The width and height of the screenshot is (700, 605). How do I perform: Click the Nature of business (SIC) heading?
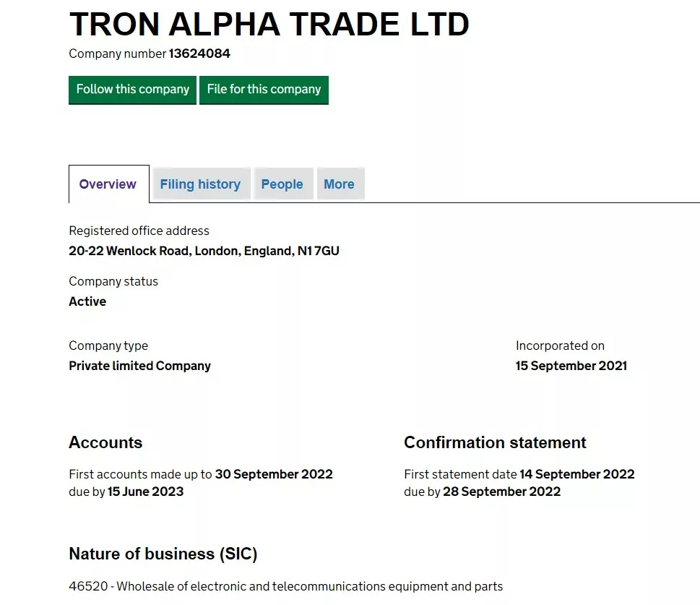click(163, 554)
